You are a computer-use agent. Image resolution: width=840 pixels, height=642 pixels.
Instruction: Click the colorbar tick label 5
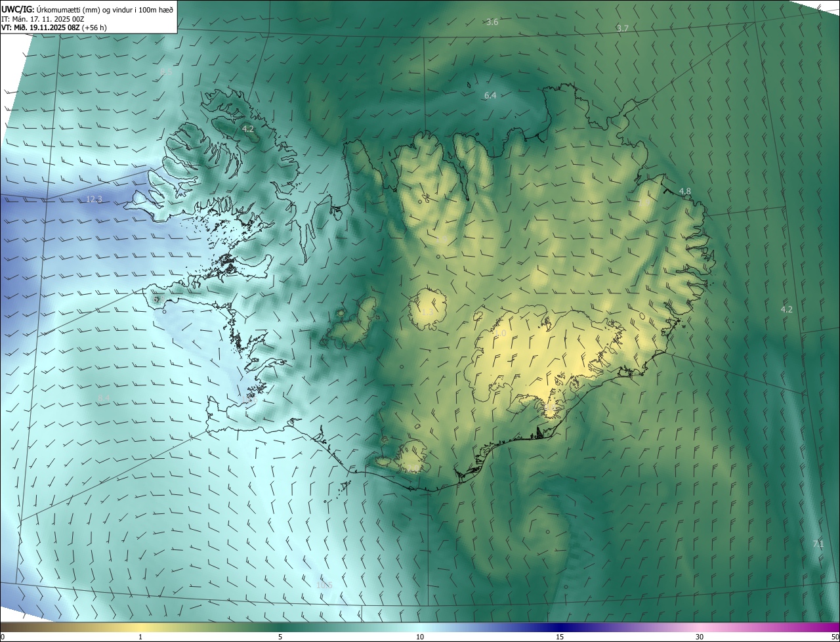point(280,637)
